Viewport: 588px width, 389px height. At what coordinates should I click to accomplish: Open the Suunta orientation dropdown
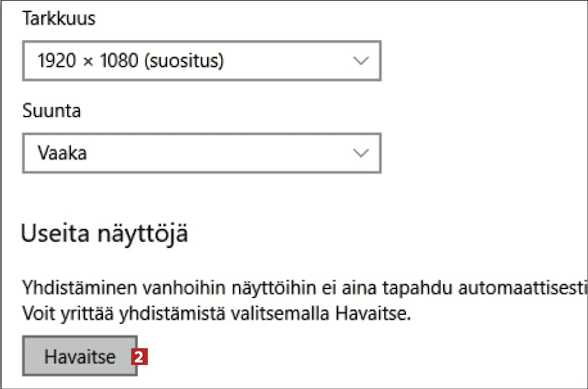pos(201,153)
